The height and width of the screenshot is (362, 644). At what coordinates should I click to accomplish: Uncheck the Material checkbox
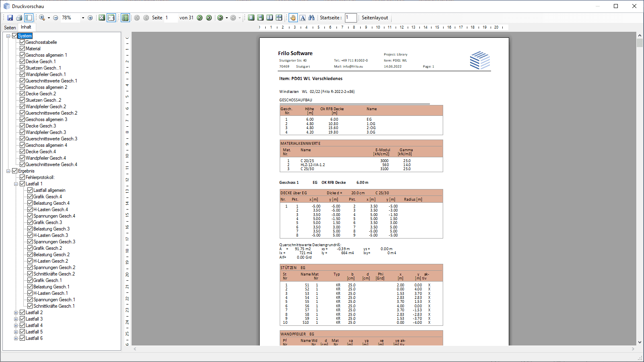click(x=23, y=49)
